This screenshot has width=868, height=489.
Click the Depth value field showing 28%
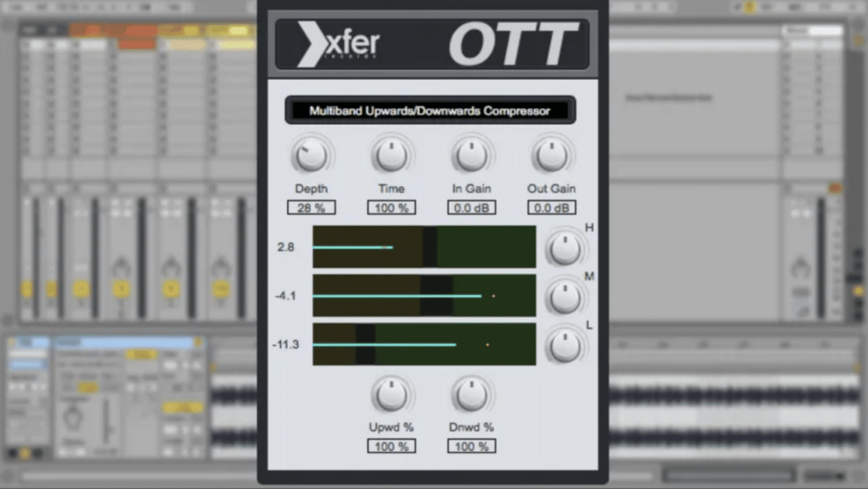[x=311, y=207]
